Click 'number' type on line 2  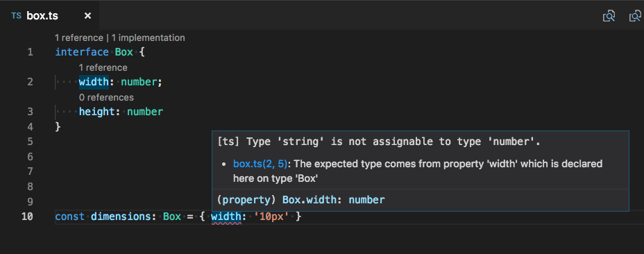(139, 82)
